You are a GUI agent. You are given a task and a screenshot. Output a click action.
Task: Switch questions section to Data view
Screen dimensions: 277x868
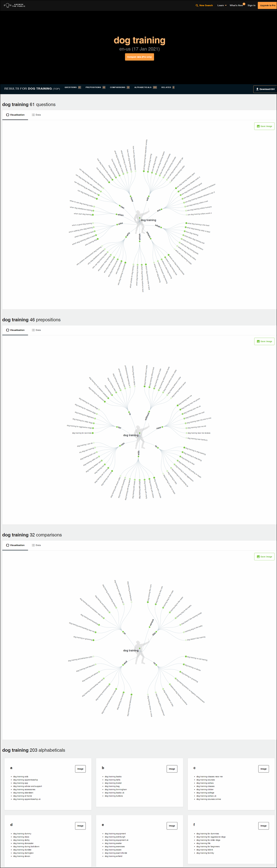[x=36, y=115]
